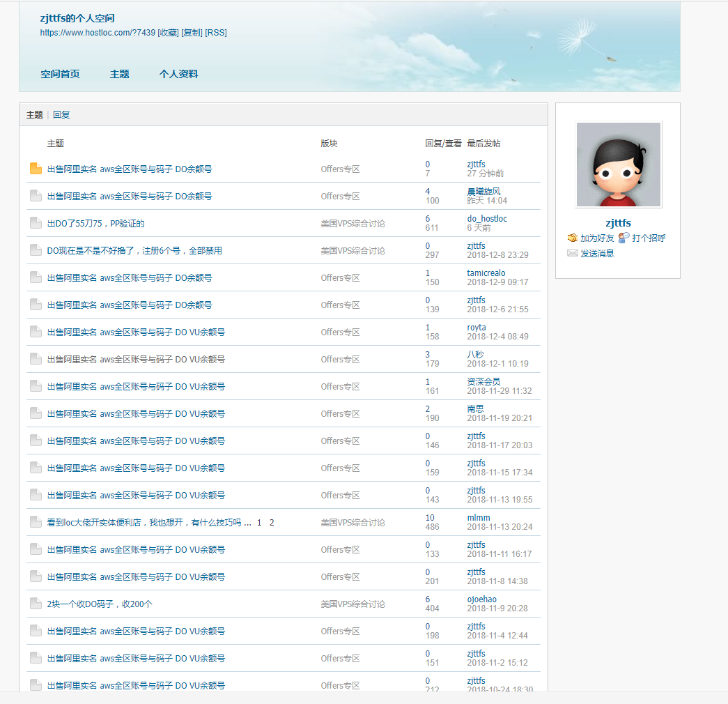Open the hostloc.com/?7439 space URL

point(98,33)
